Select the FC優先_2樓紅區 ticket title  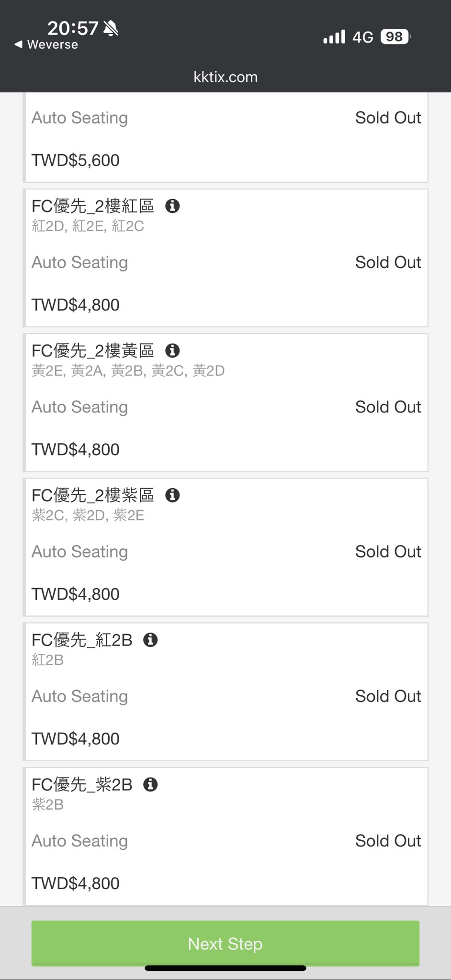tap(93, 206)
